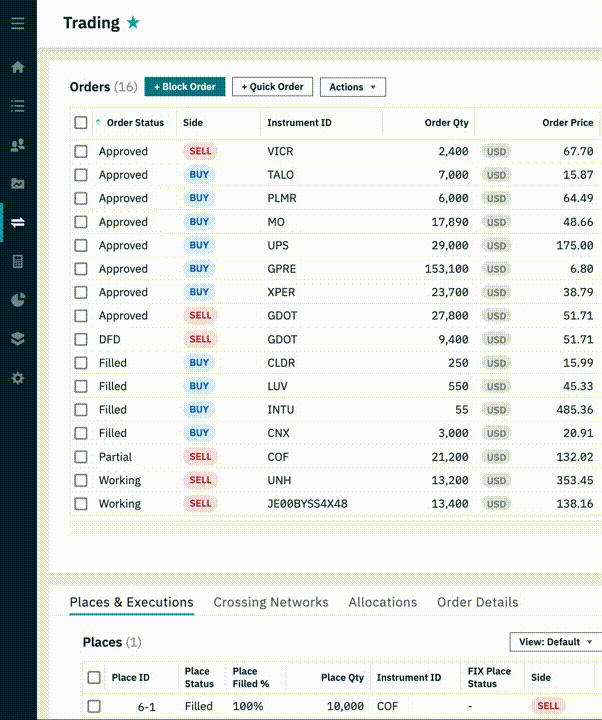The width and height of the screenshot is (602, 720).
Task: Switch to the Allocations tab
Action: pos(382,602)
